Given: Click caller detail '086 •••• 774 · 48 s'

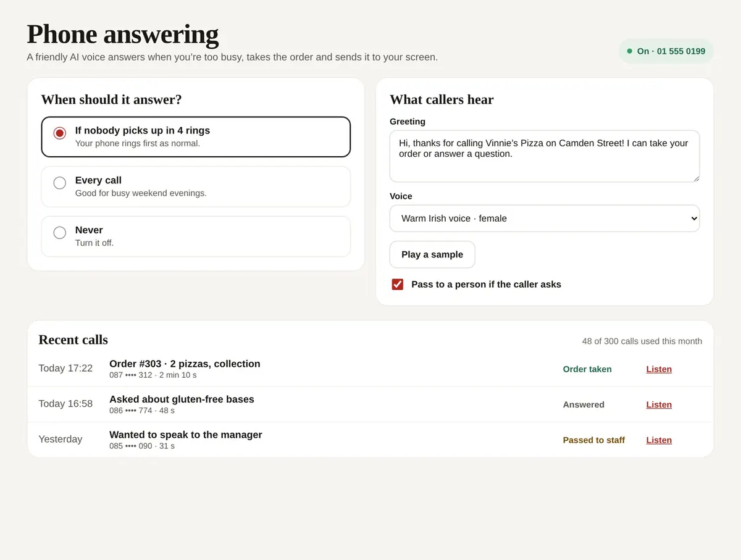Looking at the screenshot, I should [x=142, y=411].
